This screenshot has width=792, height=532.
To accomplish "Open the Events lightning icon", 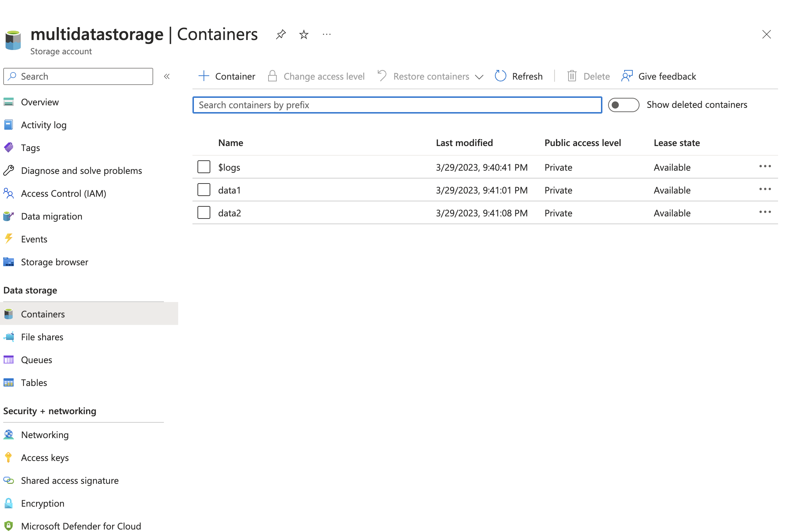I will (9, 239).
